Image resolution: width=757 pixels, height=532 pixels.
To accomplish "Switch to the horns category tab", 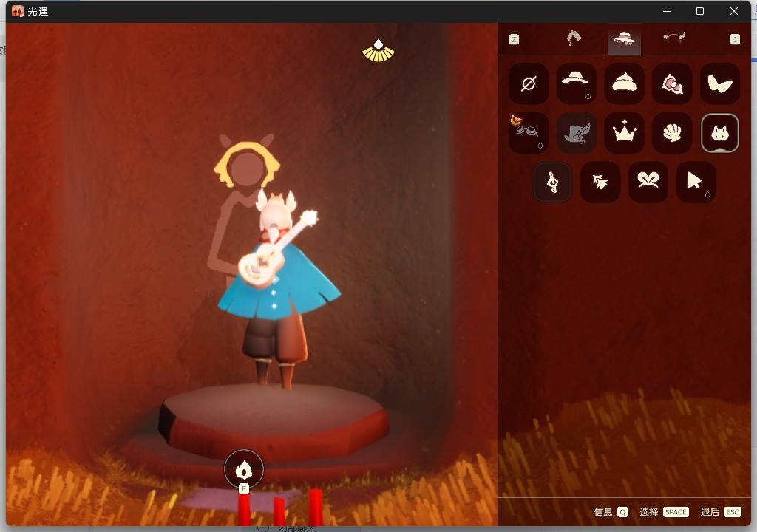I will (x=674, y=38).
